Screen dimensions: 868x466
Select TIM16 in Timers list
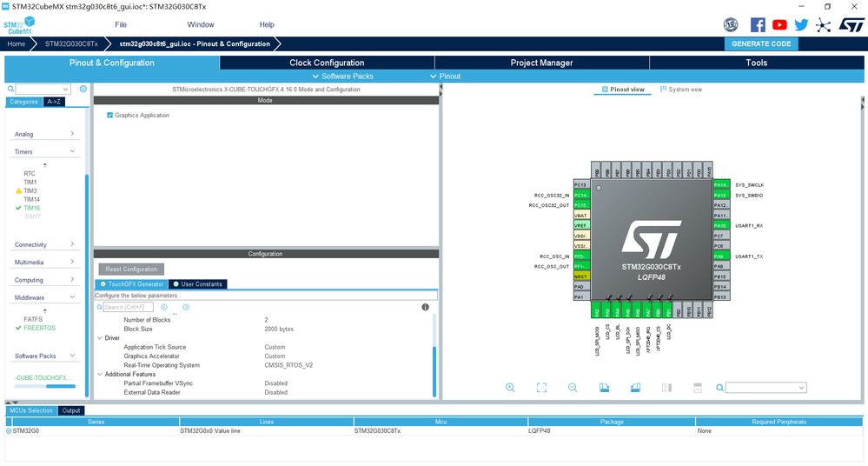(x=31, y=208)
